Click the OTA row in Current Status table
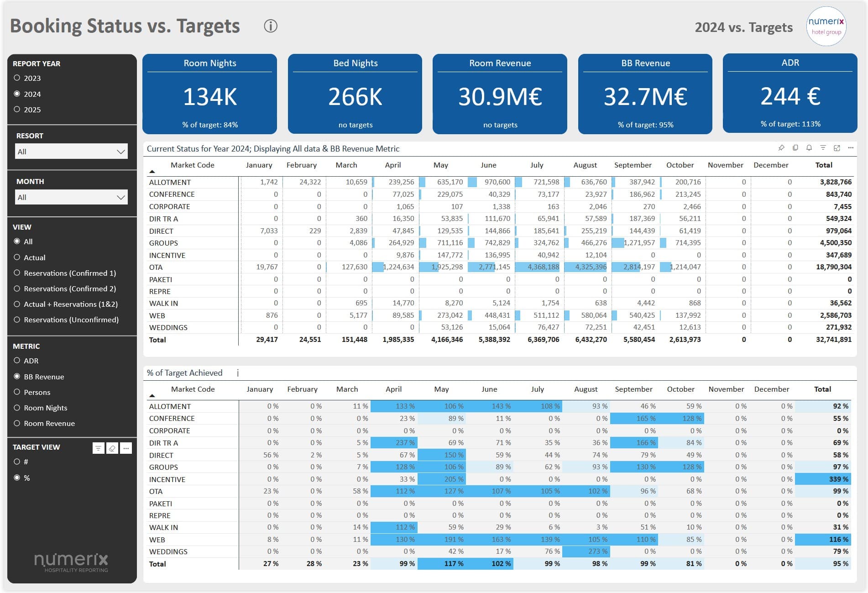The image size is (868, 593). [x=500, y=267]
